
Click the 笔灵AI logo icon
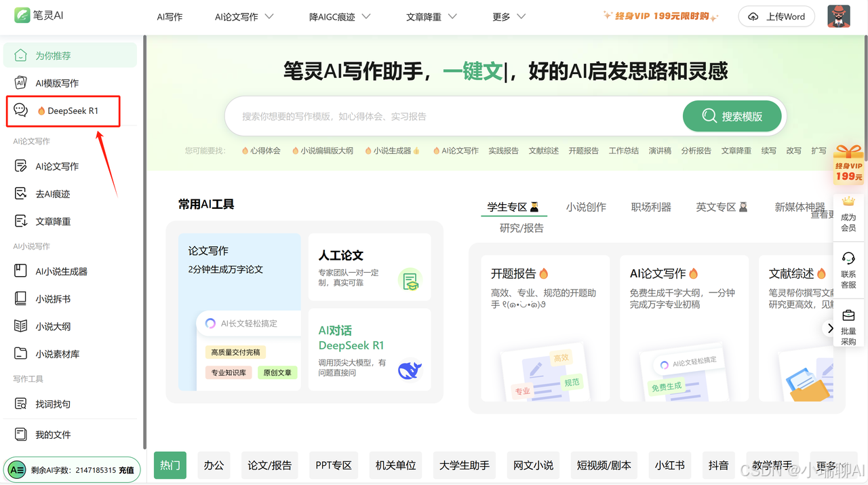tap(22, 15)
